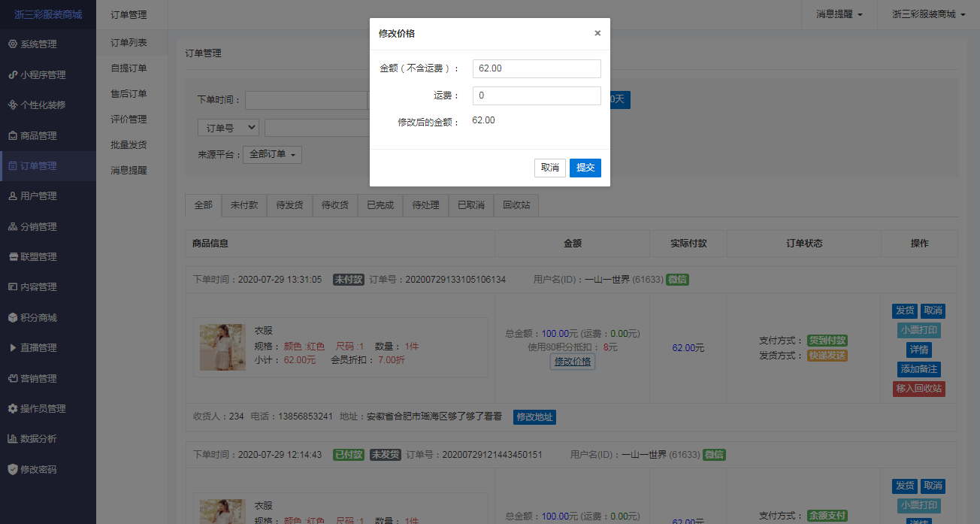Focus the 运费 input field

tap(537, 95)
